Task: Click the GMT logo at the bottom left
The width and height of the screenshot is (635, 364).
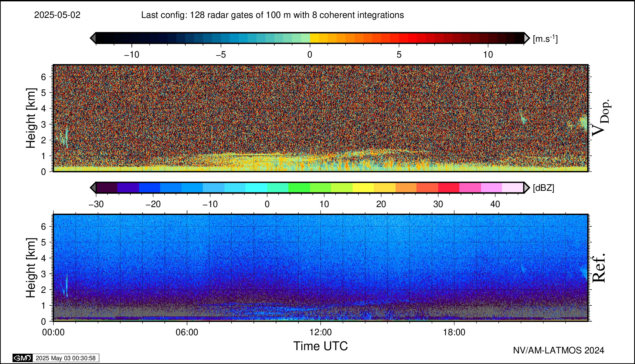Action: point(22,358)
